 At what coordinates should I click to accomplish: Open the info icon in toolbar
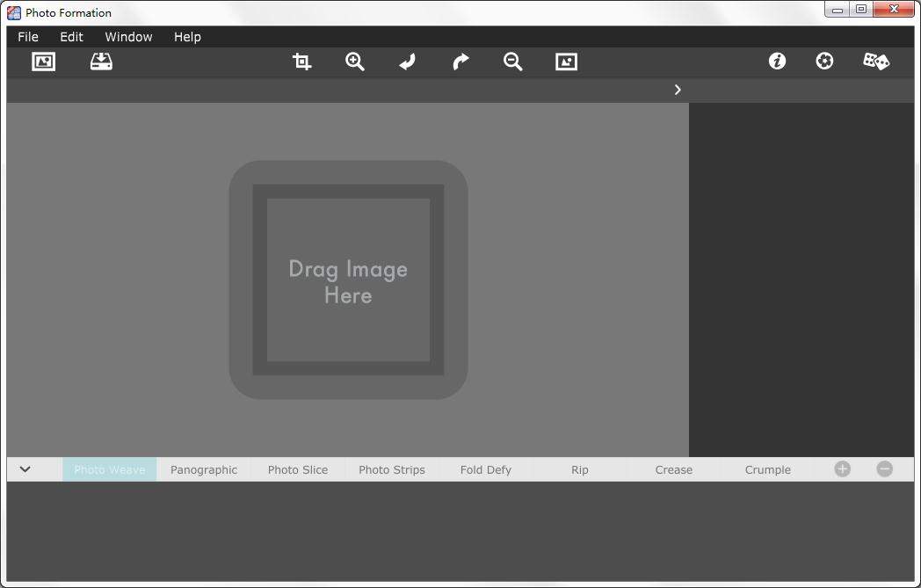pyautogui.click(x=777, y=62)
